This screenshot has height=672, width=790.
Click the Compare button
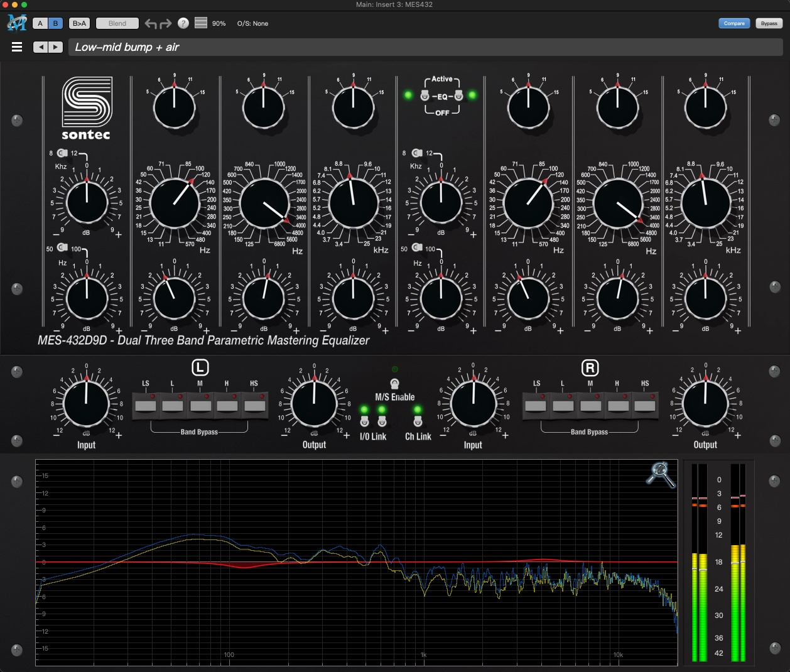(x=733, y=23)
